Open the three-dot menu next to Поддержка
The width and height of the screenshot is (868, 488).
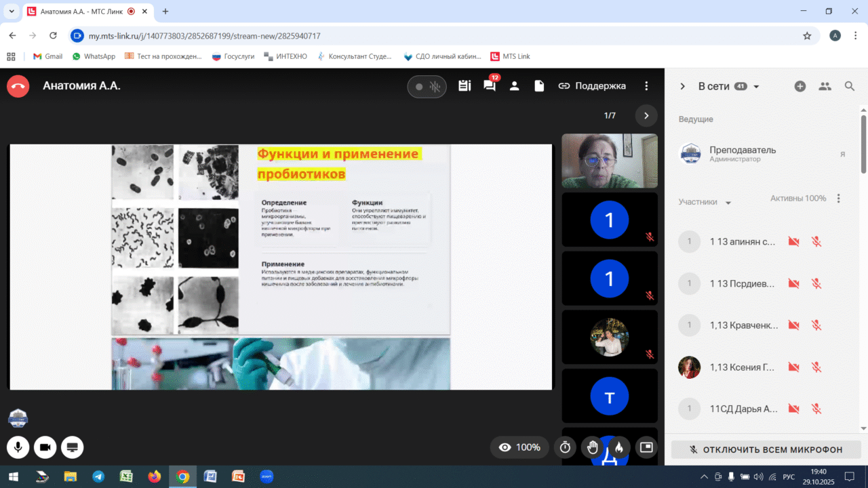tap(646, 86)
